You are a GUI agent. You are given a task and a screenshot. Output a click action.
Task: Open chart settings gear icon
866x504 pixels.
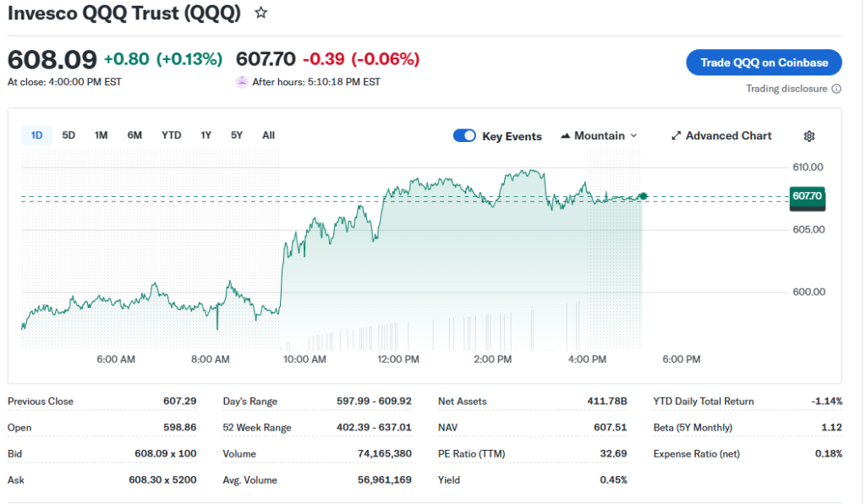coord(808,136)
